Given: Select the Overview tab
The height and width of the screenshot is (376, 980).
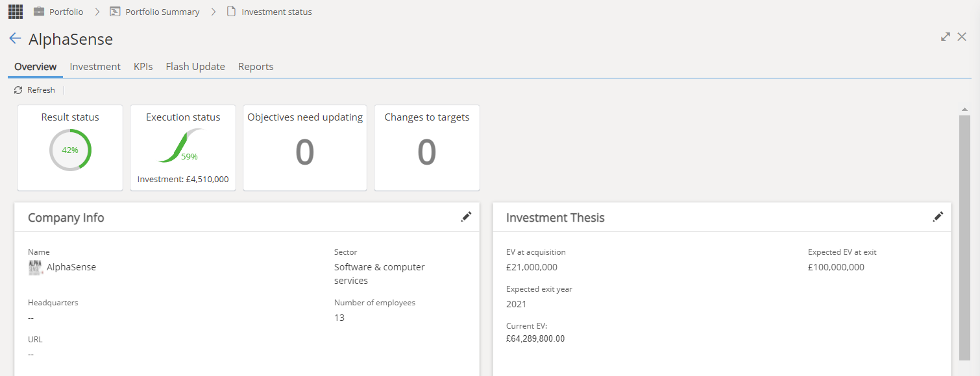Looking at the screenshot, I should [36, 67].
